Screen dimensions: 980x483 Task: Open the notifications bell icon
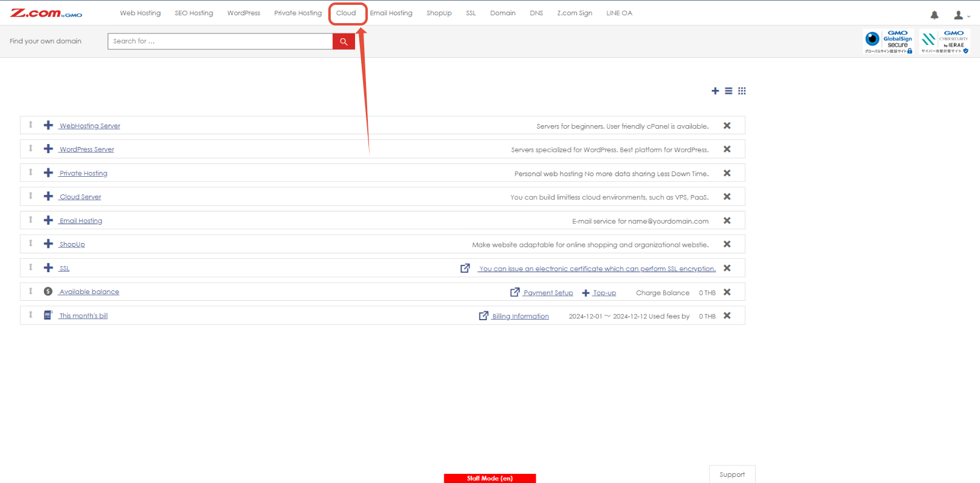[x=934, y=15]
